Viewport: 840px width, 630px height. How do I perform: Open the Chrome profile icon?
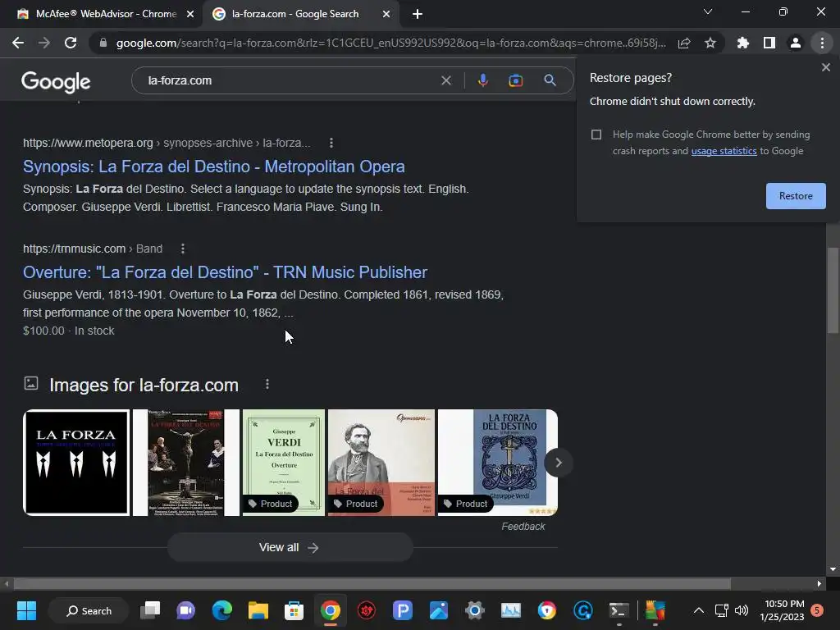[796, 43]
